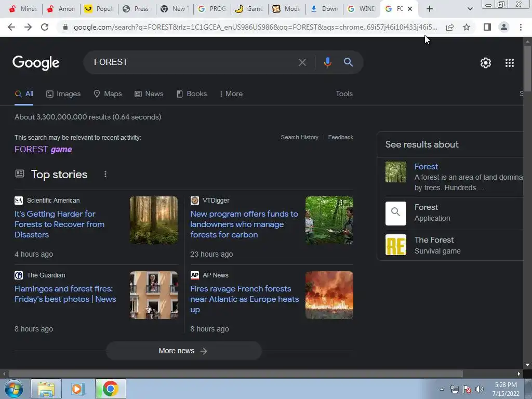Viewport: 532px width, 399px height.
Task: Open a new tab with the plus button
Action: coord(430,9)
